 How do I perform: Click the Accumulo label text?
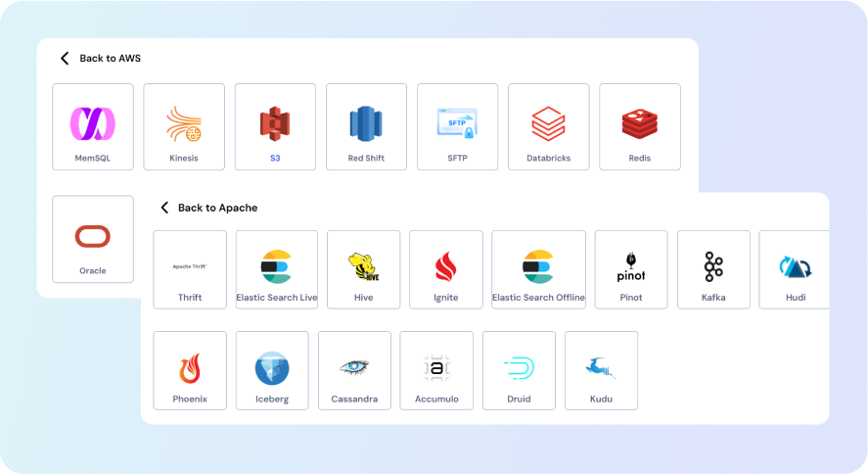click(436, 399)
